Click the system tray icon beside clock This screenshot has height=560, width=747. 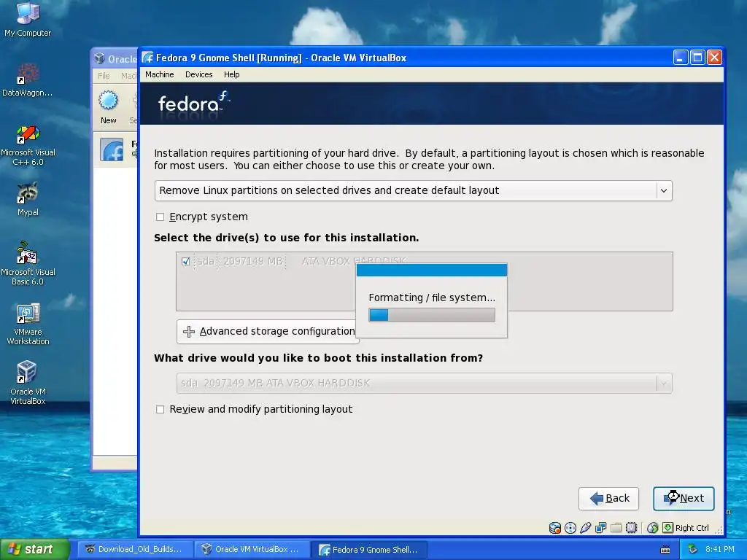point(693,549)
